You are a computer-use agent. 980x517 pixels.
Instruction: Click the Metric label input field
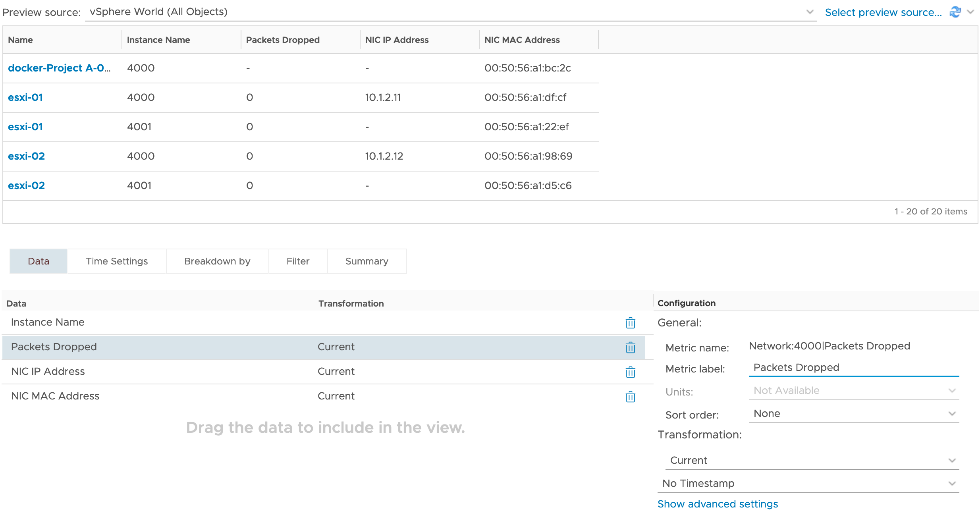pos(854,368)
